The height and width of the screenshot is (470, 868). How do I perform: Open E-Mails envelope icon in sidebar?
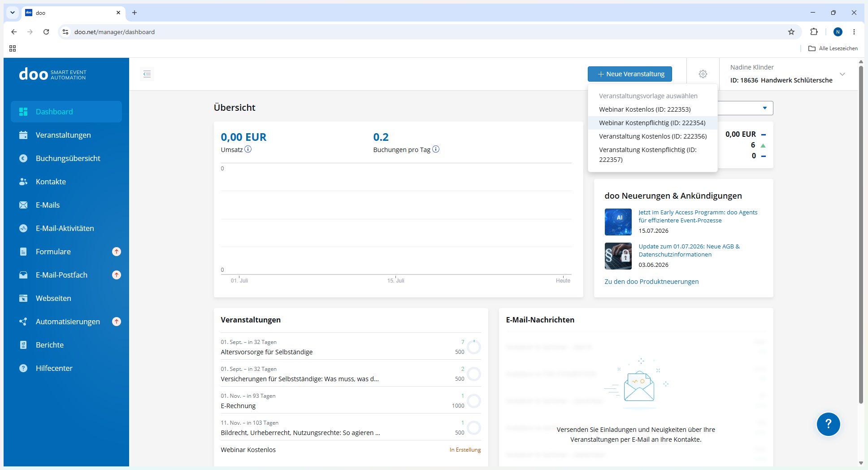[23, 205]
